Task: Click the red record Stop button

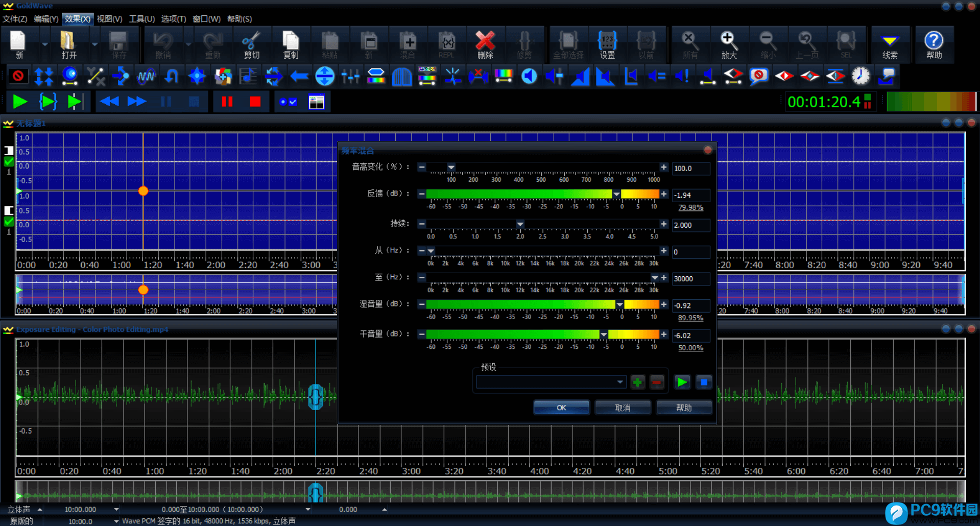Action: pyautogui.click(x=255, y=102)
